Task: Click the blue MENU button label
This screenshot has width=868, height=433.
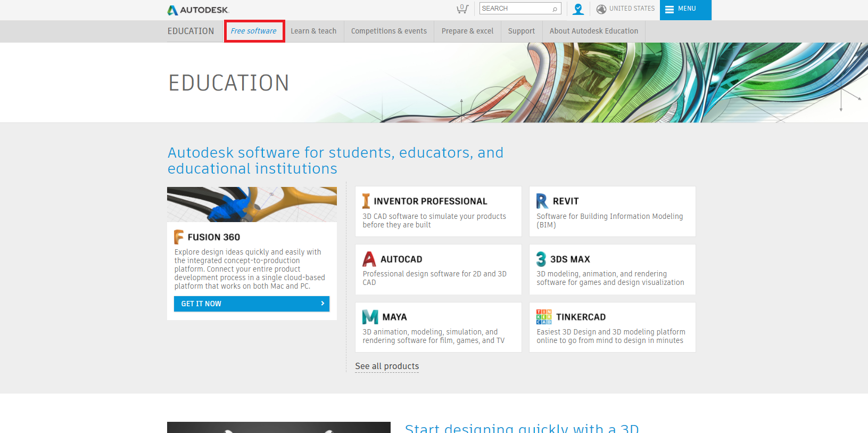Action: 687,9
